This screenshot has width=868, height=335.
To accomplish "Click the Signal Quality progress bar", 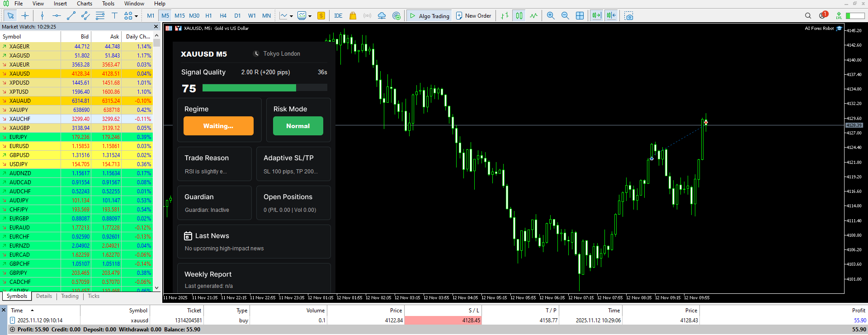I will coord(265,88).
